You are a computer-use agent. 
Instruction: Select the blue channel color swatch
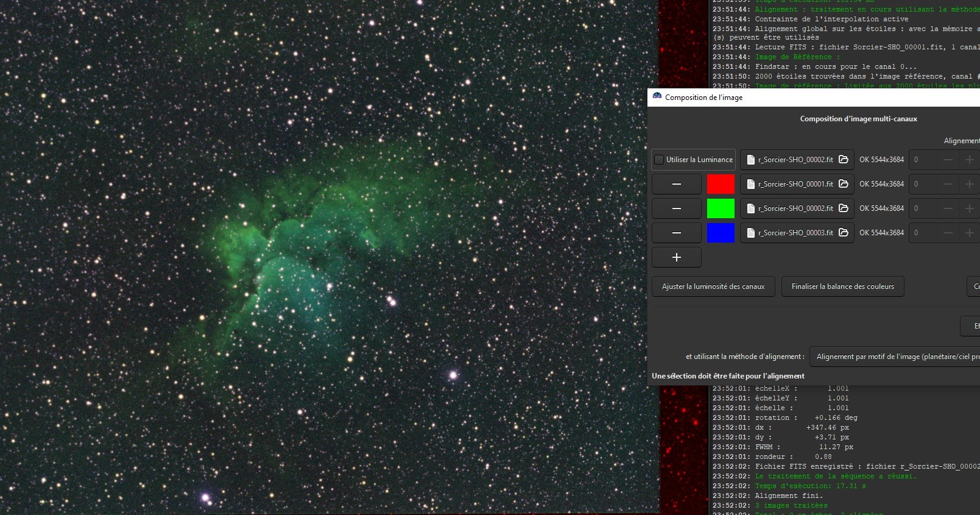pyautogui.click(x=721, y=233)
